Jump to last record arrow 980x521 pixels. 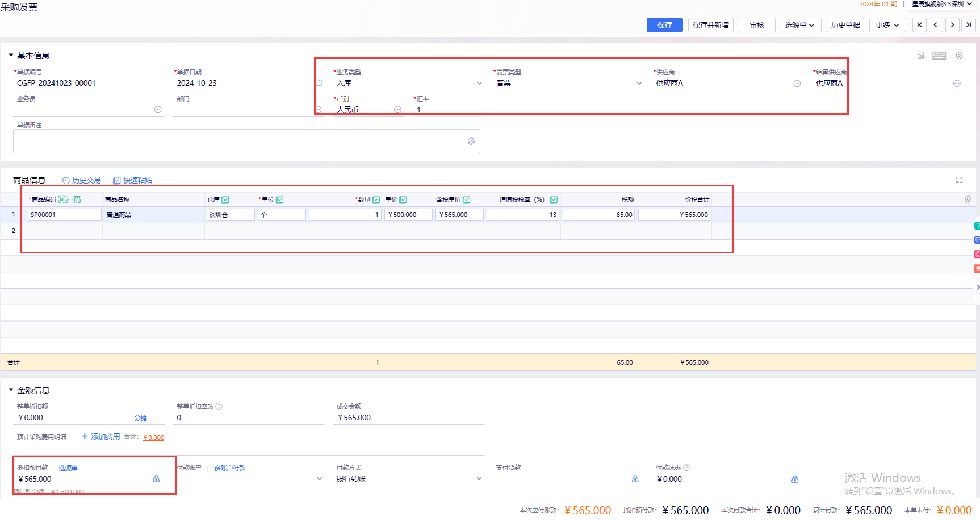[969, 25]
